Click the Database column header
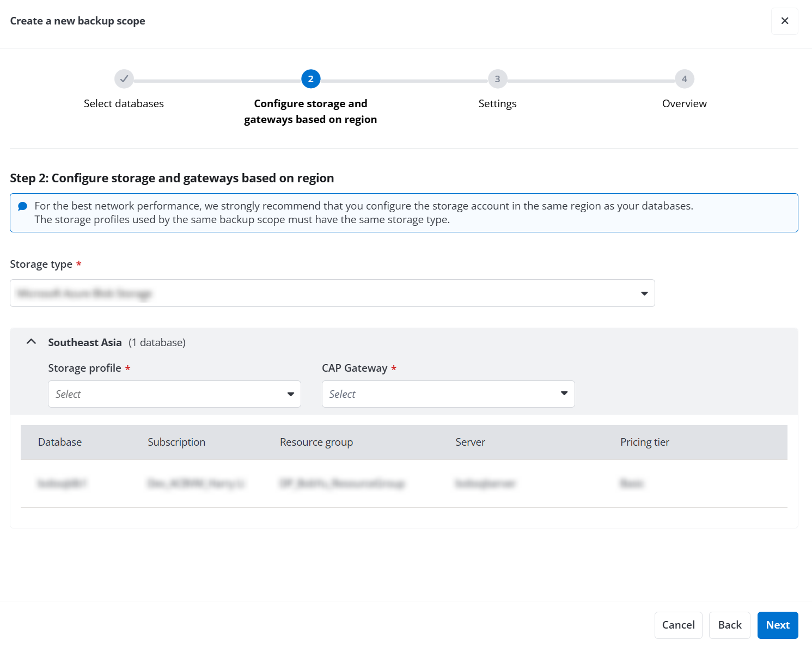The height and width of the screenshot is (646, 812). point(59,442)
